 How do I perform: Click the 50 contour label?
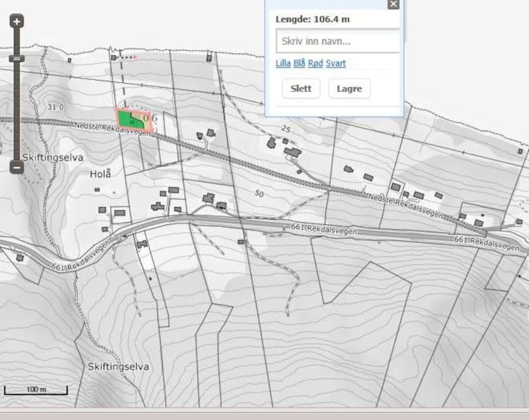[259, 193]
